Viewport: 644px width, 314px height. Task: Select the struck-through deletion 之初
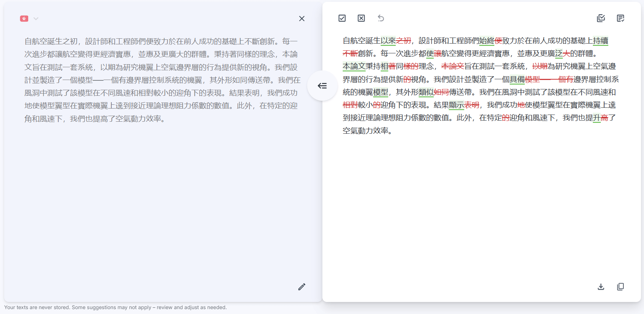tap(403, 41)
